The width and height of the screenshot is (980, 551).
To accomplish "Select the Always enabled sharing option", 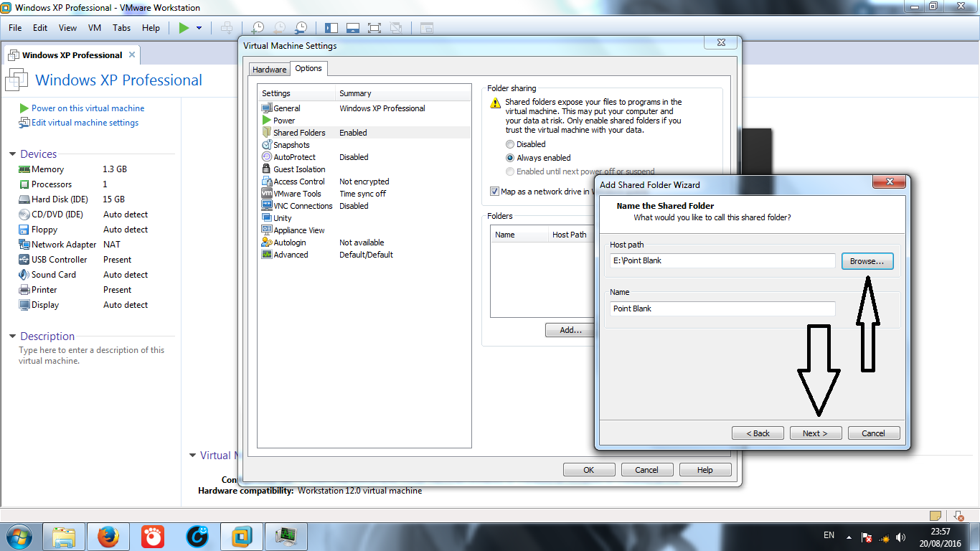I will [510, 158].
